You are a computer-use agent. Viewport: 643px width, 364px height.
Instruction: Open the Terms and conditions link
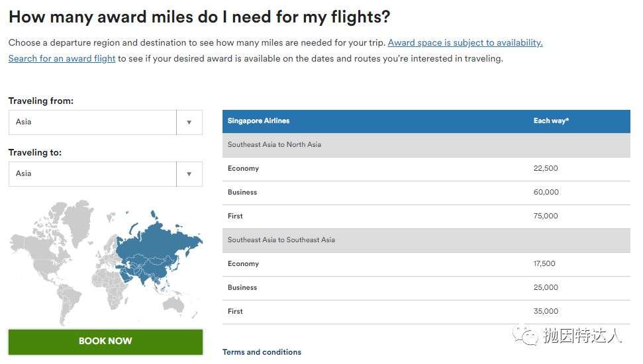point(262,352)
